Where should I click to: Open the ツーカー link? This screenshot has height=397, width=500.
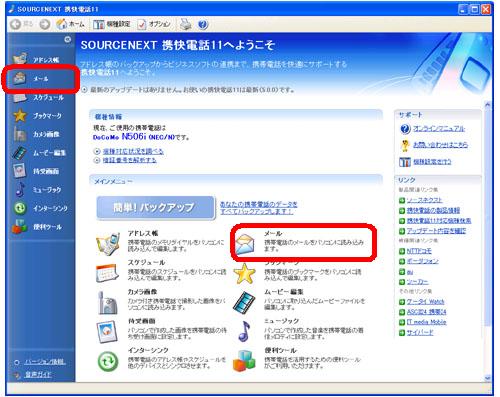[x=417, y=282]
